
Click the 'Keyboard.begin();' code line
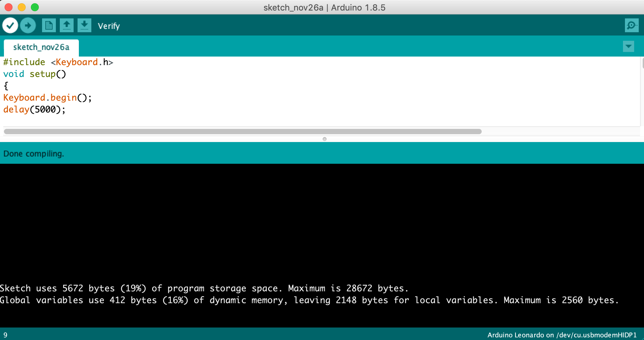point(47,98)
